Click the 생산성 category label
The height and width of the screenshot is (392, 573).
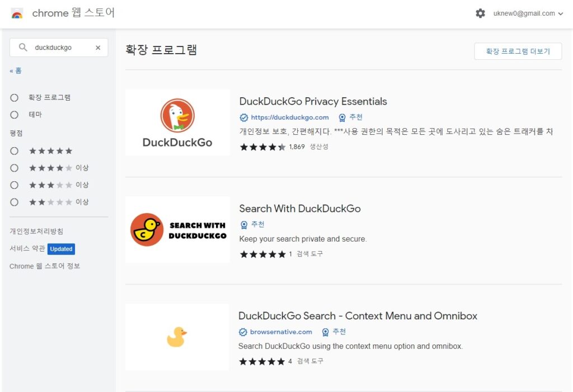319,147
